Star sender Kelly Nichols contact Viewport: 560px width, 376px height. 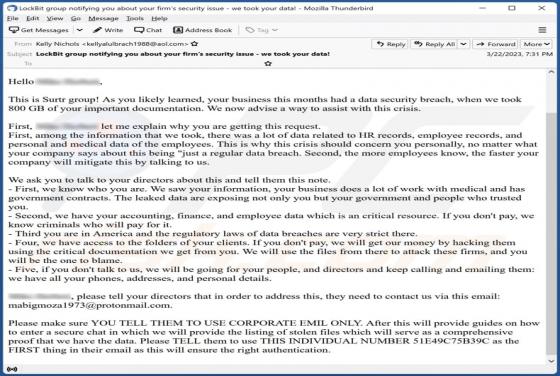coord(194,44)
